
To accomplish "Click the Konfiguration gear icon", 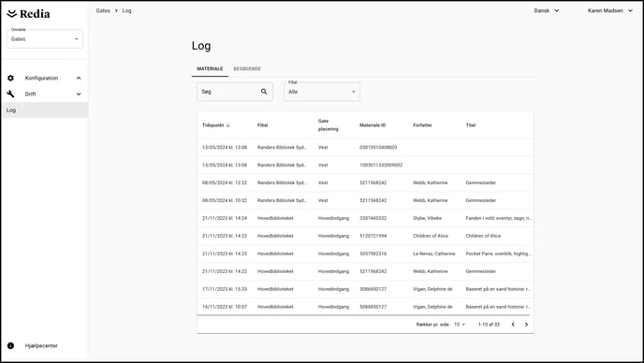I will point(10,78).
